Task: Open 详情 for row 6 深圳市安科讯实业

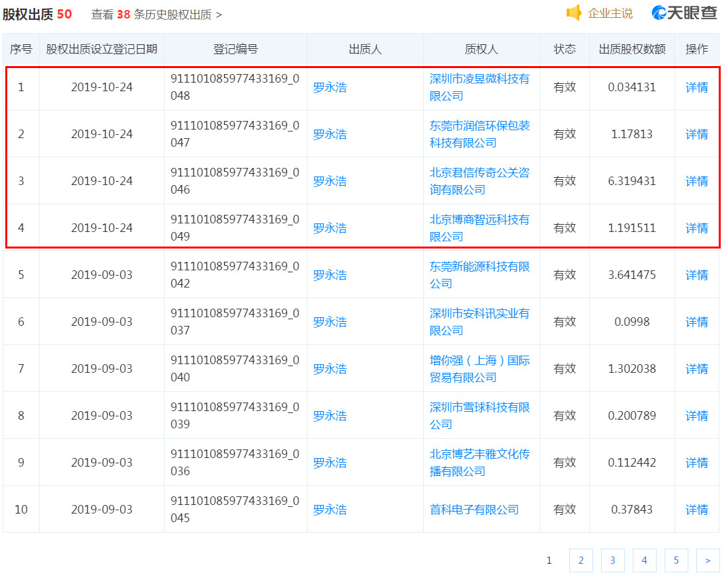Action: [696, 322]
